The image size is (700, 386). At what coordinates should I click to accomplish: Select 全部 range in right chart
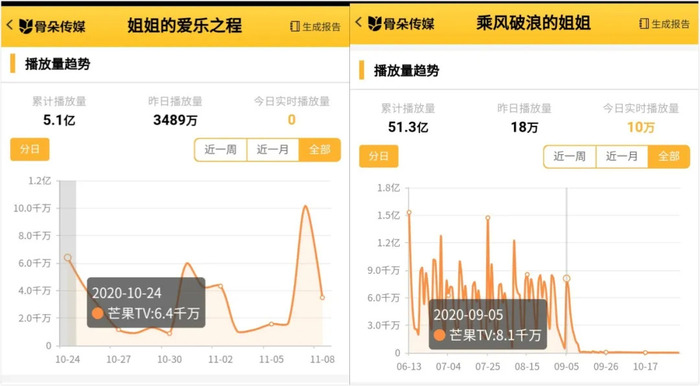[669, 157]
